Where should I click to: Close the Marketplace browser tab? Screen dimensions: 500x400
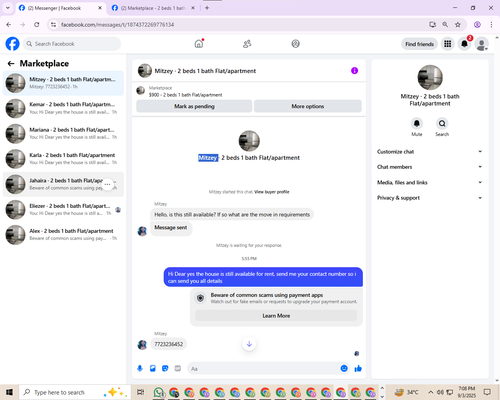193,8
